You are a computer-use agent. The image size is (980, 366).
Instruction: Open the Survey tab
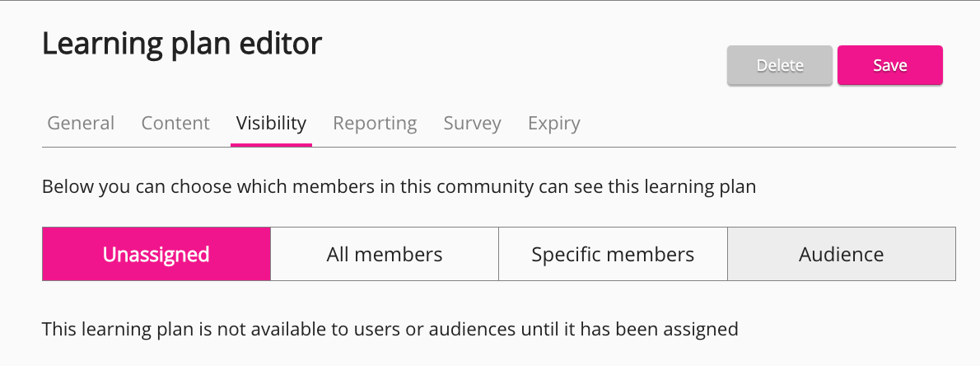pos(472,124)
